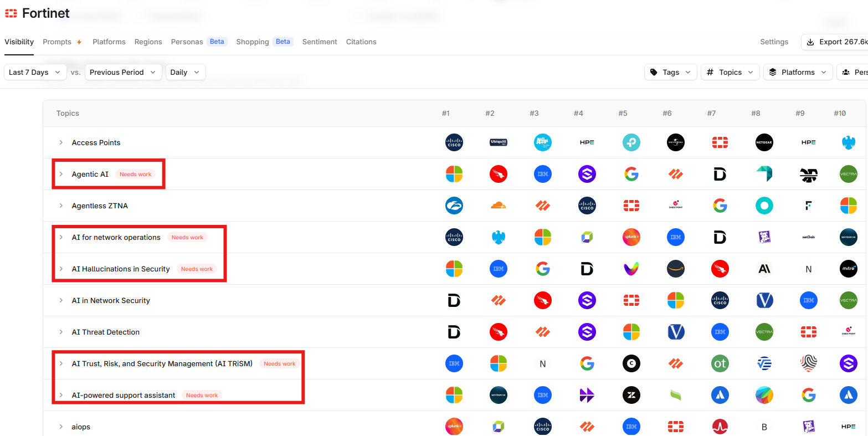Viewport: 868px width, 436px height.
Task: Click the Cisco logo in the Access Points row
Action: tap(454, 142)
